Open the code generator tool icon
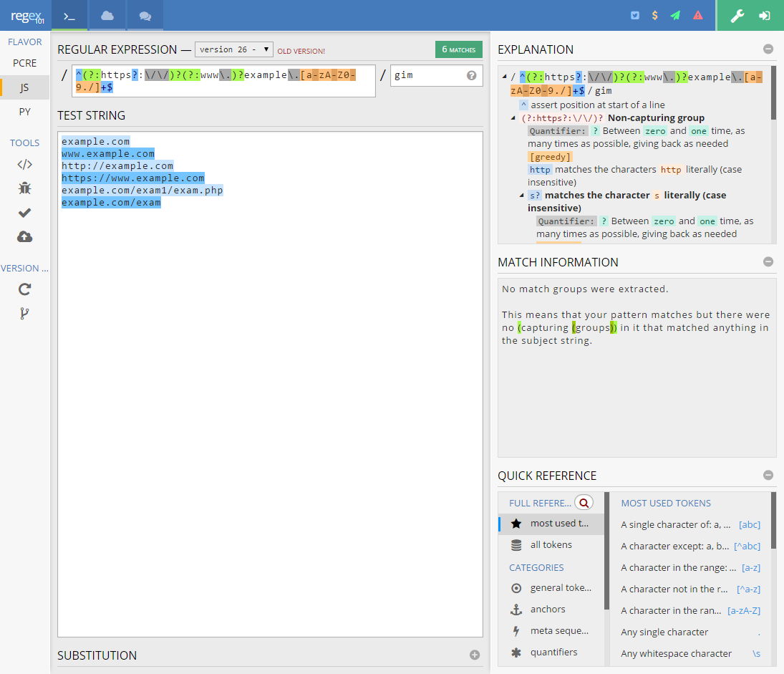784x674 pixels. 24,164
